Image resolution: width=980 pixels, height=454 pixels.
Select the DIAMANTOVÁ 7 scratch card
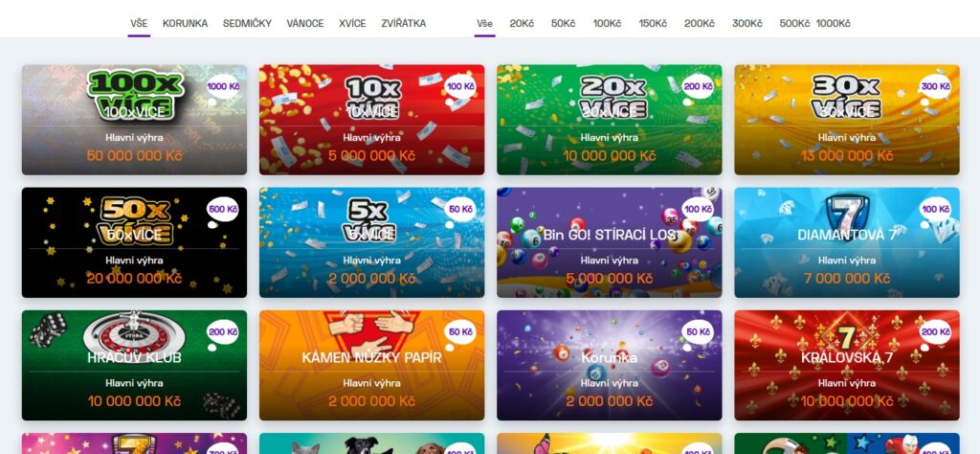coord(847,242)
